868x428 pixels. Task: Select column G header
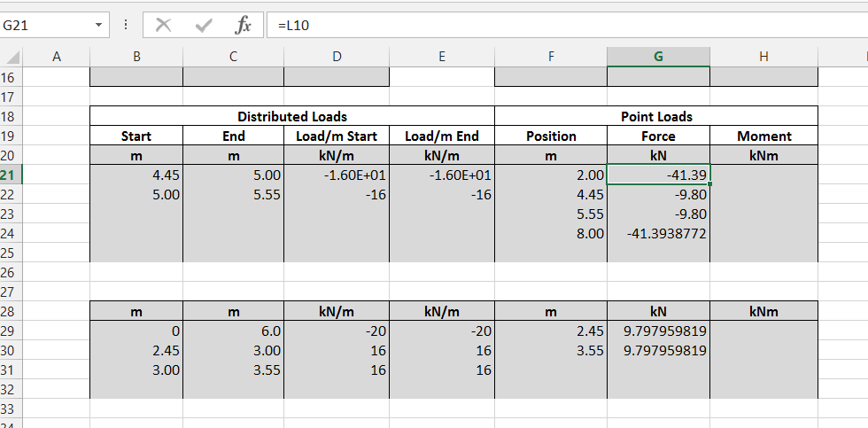pyautogui.click(x=657, y=57)
